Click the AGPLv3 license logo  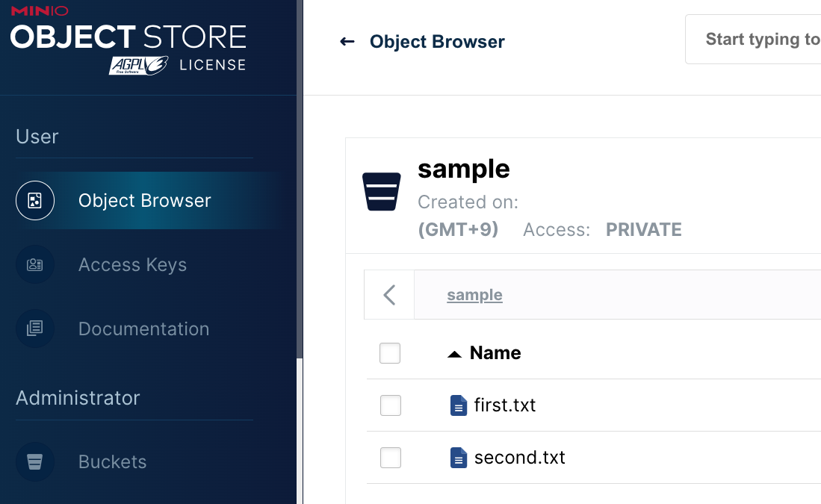coord(139,66)
